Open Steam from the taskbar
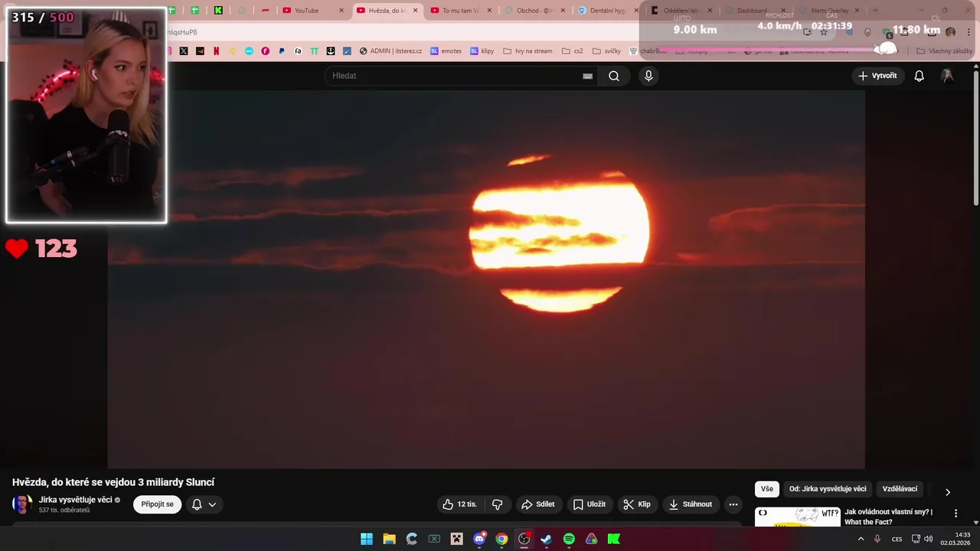 coord(547,539)
